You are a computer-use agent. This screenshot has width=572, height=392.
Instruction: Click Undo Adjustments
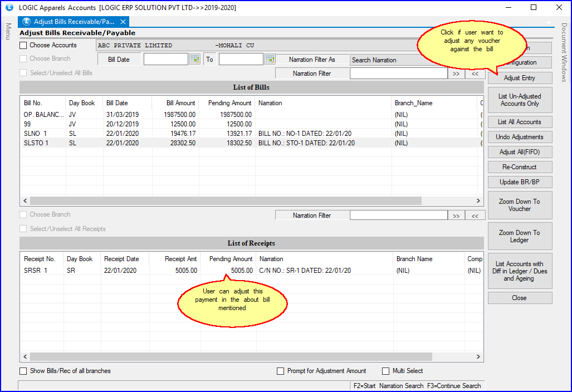pos(520,137)
